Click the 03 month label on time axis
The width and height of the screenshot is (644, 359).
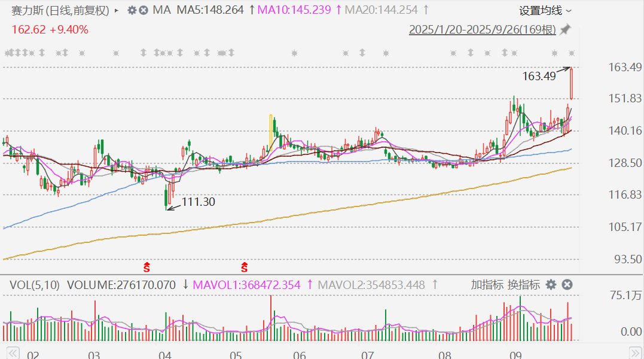coord(94,355)
